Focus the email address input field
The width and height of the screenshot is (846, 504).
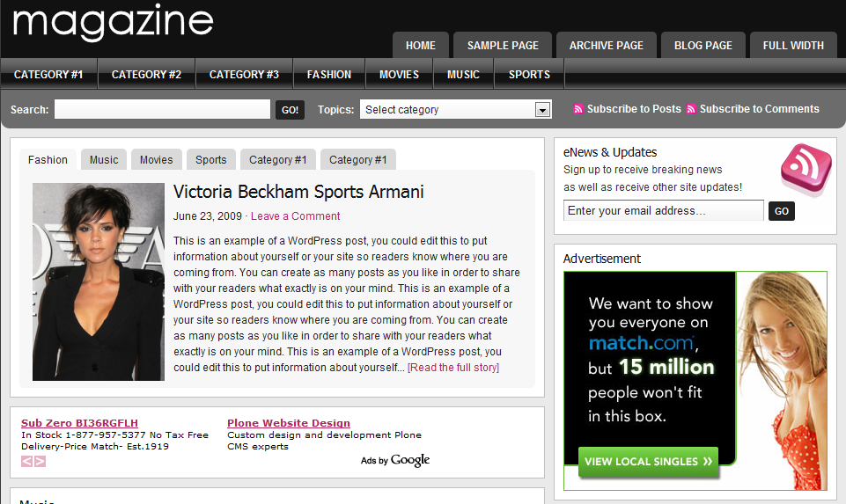pyautogui.click(x=664, y=211)
